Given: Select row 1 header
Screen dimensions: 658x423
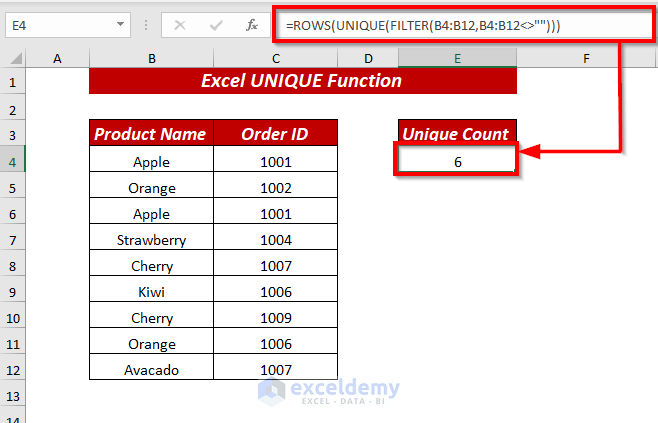Looking at the screenshot, I should [13, 82].
